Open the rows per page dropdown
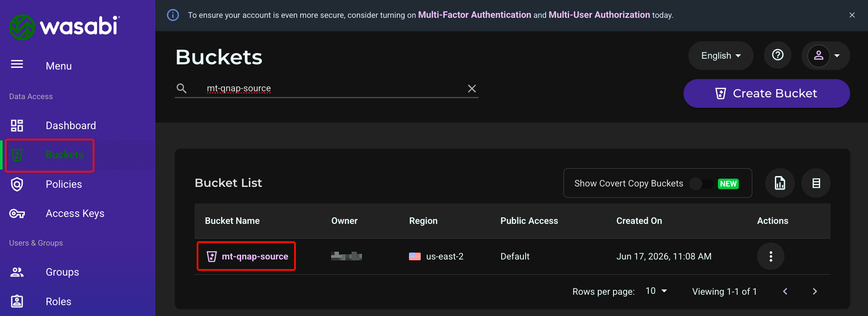The height and width of the screenshot is (316, 868). tap(657, 291)
